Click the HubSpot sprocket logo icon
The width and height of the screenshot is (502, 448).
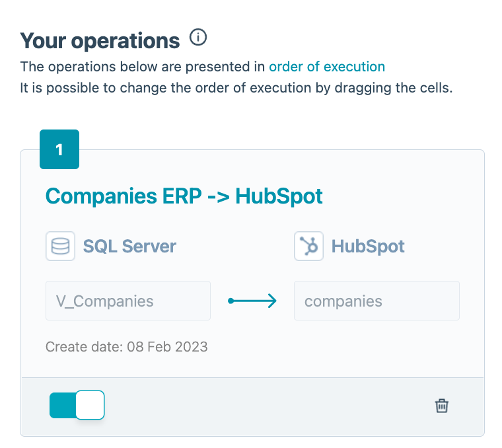point(308,246)
